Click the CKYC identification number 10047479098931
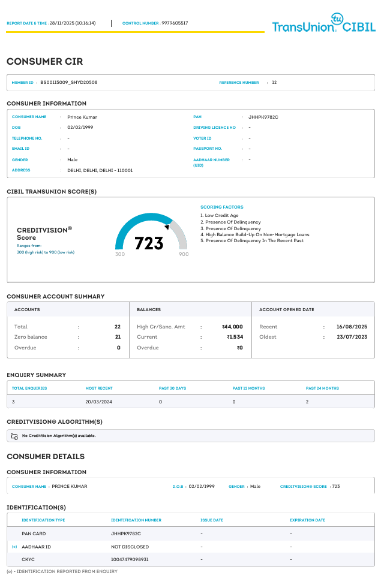The image size is (381, 588). 130,559
